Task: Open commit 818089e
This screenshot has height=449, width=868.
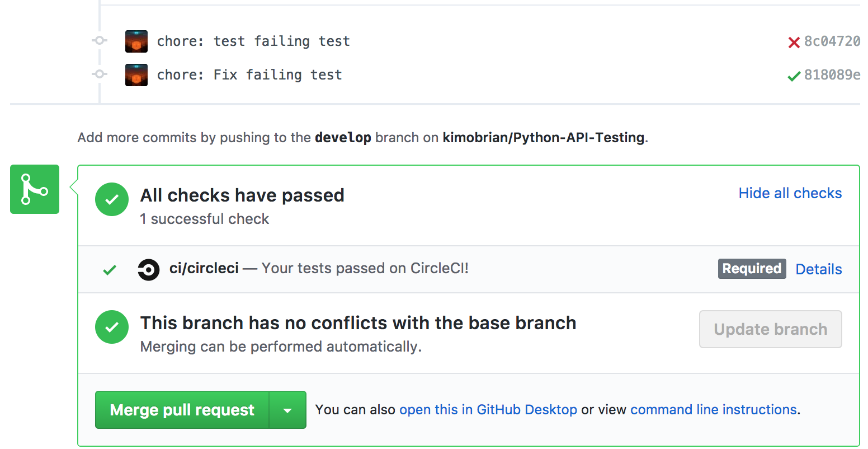Action: (833, 76)
